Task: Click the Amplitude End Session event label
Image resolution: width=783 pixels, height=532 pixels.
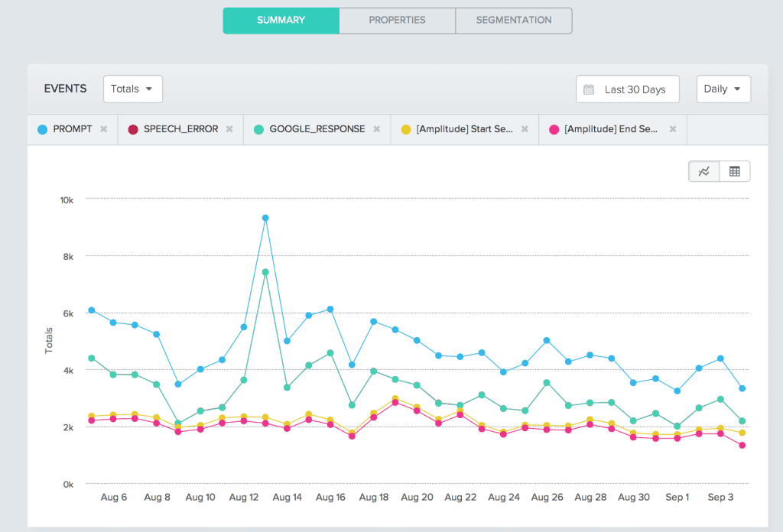Action: pyautogui.click(x=611, y=129)
